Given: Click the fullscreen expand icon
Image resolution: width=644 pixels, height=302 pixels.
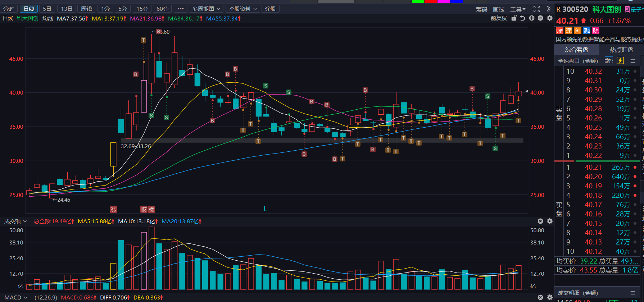Looking at the screenshot, I should (x=536, y=9).
